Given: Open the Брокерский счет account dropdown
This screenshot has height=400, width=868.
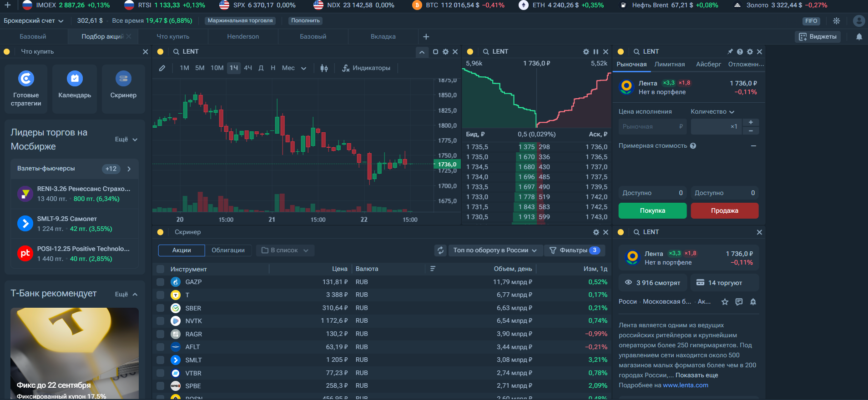Looking at the screenshot, I should point(33,20).
